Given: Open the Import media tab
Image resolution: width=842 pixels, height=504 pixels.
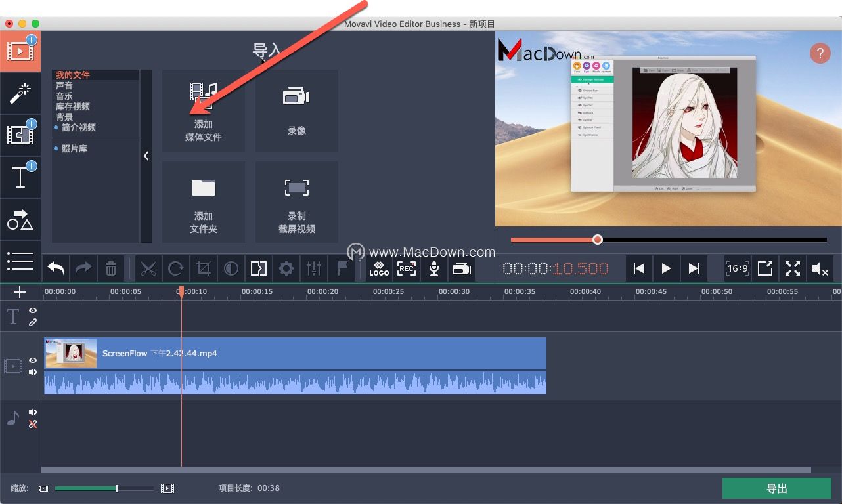Looking at the screenshot, I should coord(20,51).
